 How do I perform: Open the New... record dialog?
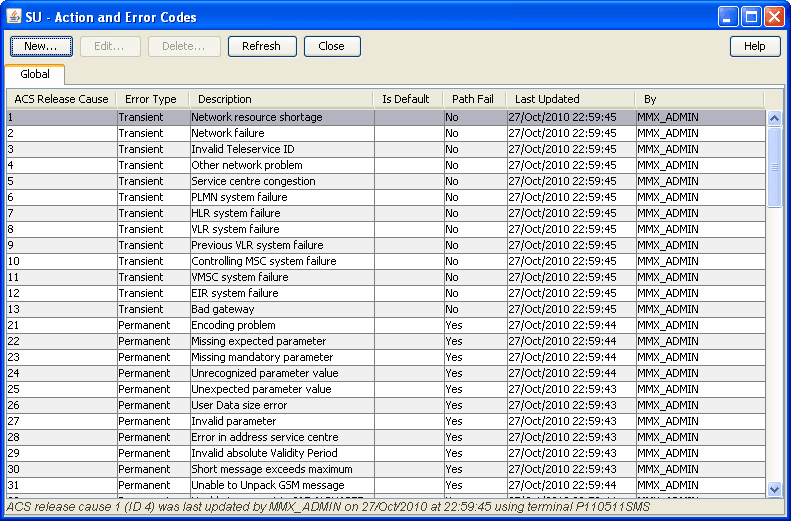pos(41,46)
